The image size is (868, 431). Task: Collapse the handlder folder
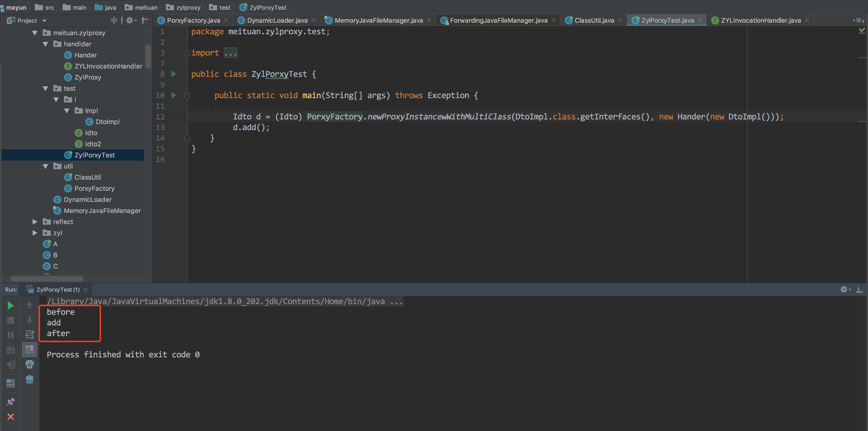tap(45, 44)
